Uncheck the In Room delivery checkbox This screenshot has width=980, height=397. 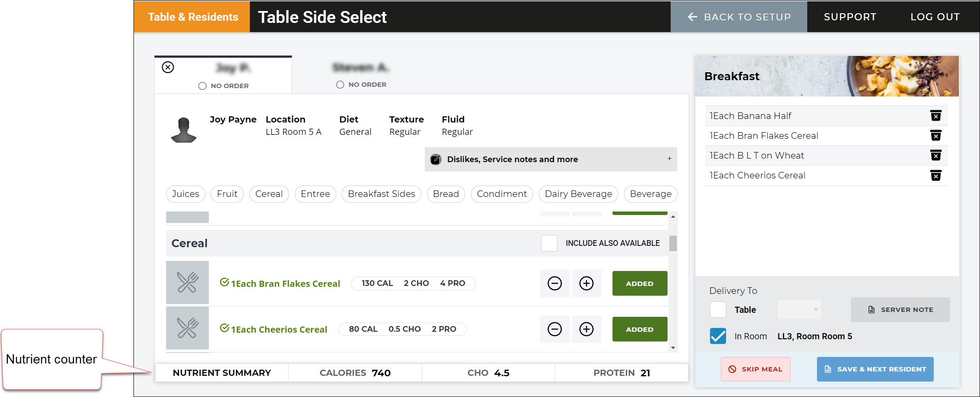click(718, 336)
